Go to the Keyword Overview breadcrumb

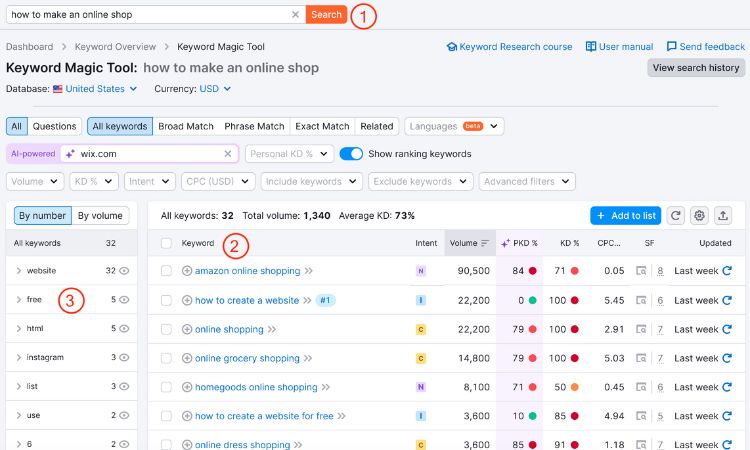[x=115, y=47]
